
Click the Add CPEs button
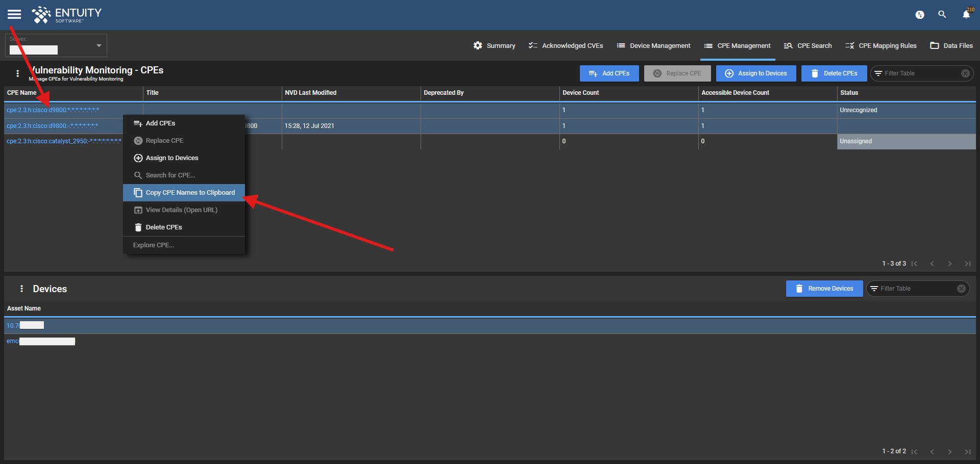tap(609, 73)
